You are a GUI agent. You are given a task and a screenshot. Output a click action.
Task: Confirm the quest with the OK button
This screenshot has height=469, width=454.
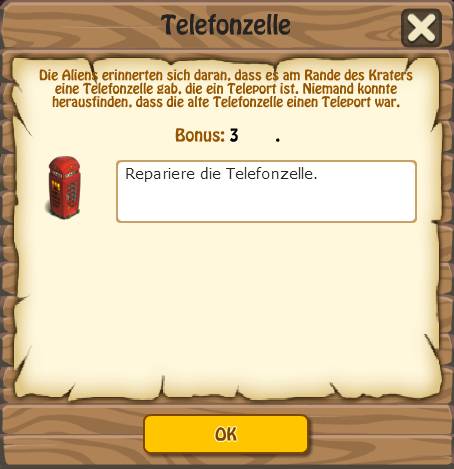click(226, 434)
